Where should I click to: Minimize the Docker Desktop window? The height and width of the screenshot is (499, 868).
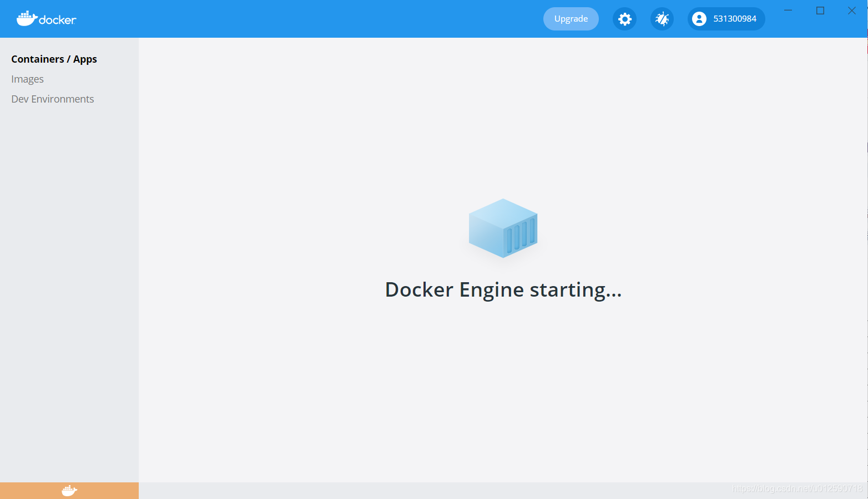point(788,11)
